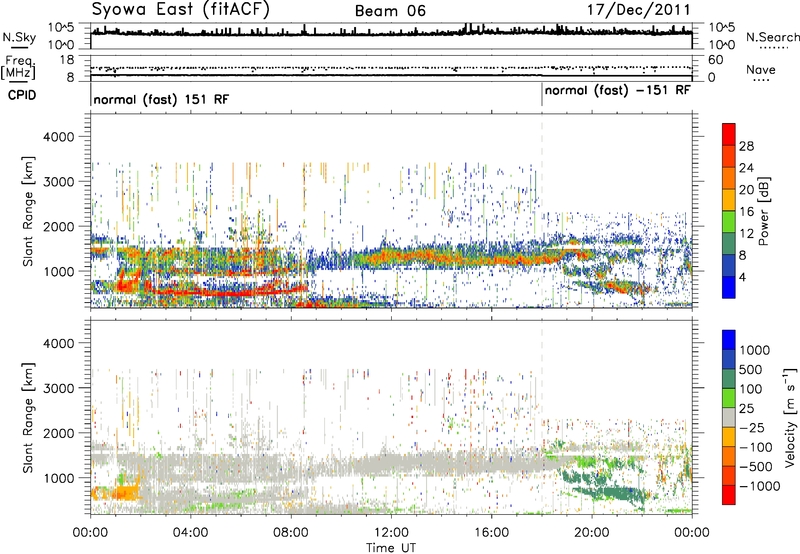Click the "04:00" time tick label
Viewport: 800px width, 554px height.
point(190,533)
